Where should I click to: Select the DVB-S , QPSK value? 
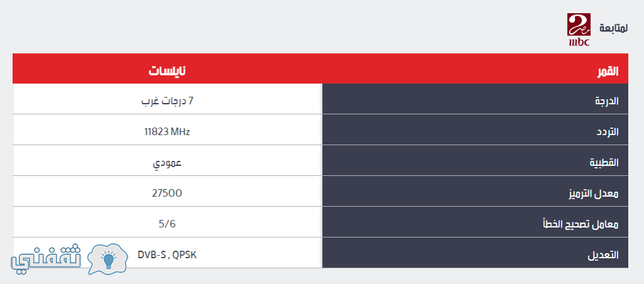[x=167, y=255]
